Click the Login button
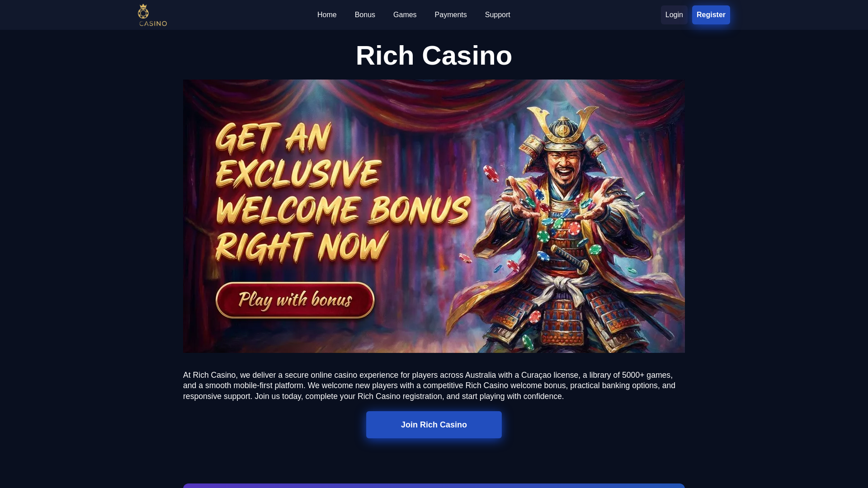 [674, 15]
